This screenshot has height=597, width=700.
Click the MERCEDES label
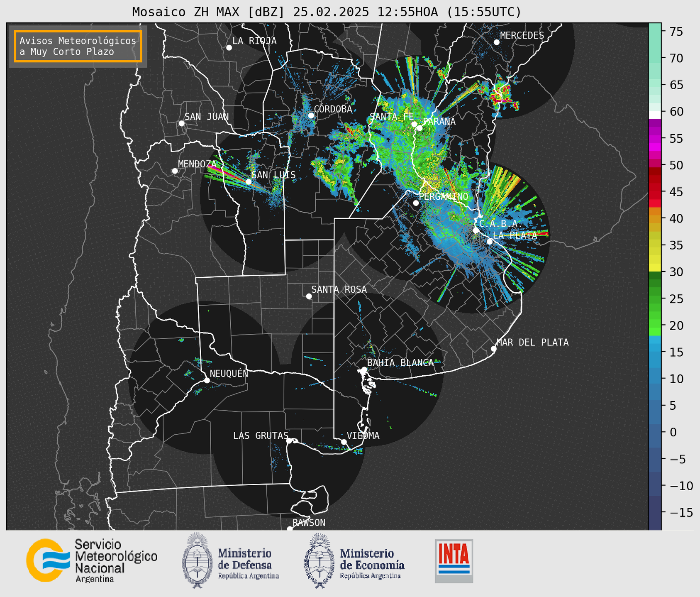(522, 36)
